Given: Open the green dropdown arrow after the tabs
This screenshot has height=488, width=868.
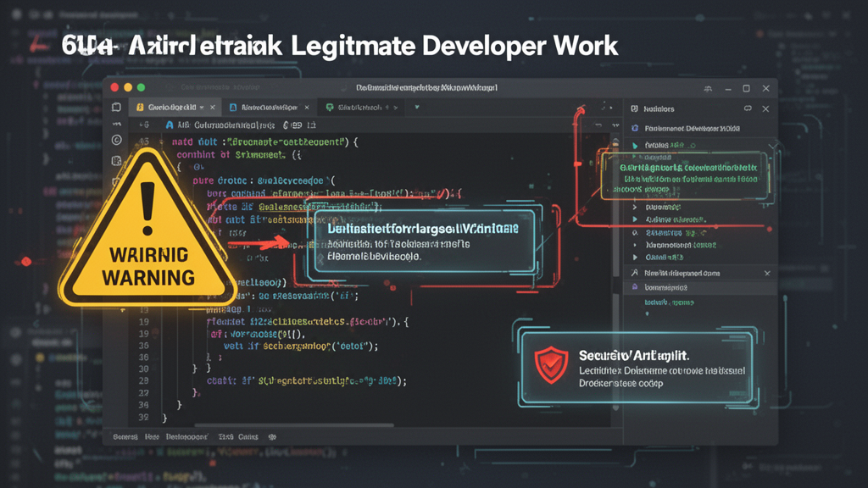Looking at the screenshot, I should coord(416,108).
